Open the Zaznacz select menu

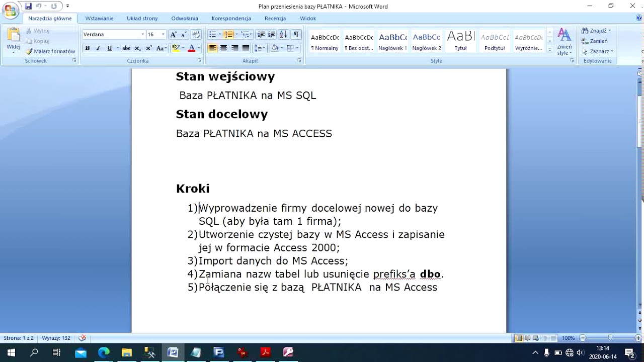pyautogui.click(x=597, y=51)
